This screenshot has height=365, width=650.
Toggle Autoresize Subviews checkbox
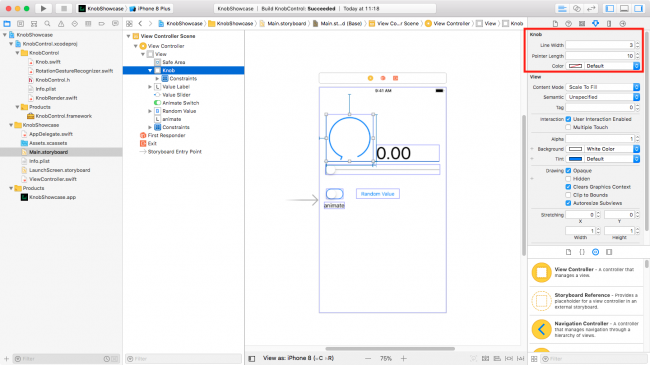coord(568,203)
